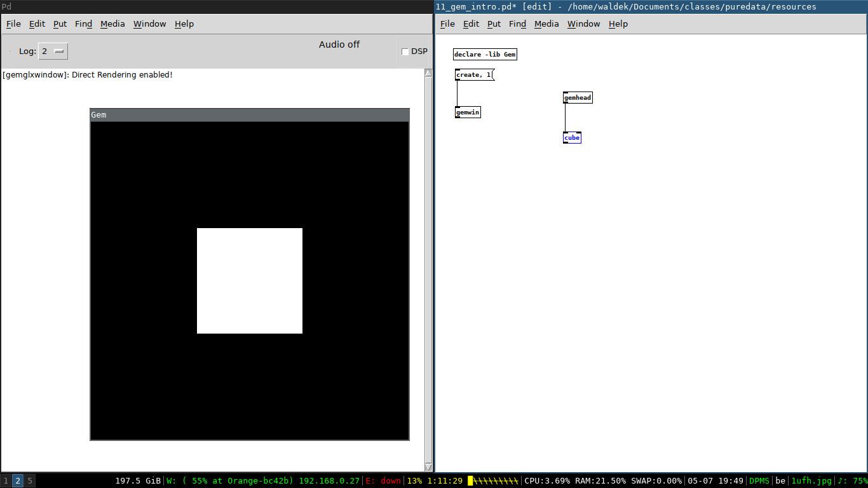Select the blue cube object box
This screenshot has height=488, width=868.
point(572,138)
